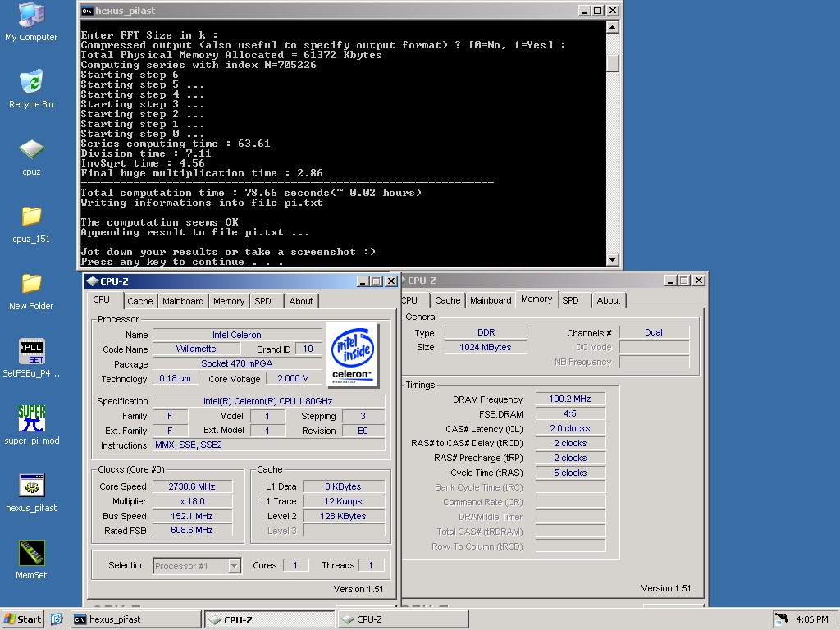Open Cache tab in right CPU-Z window
This screenshot has width=840, height=630.
(x=447, y=300)
